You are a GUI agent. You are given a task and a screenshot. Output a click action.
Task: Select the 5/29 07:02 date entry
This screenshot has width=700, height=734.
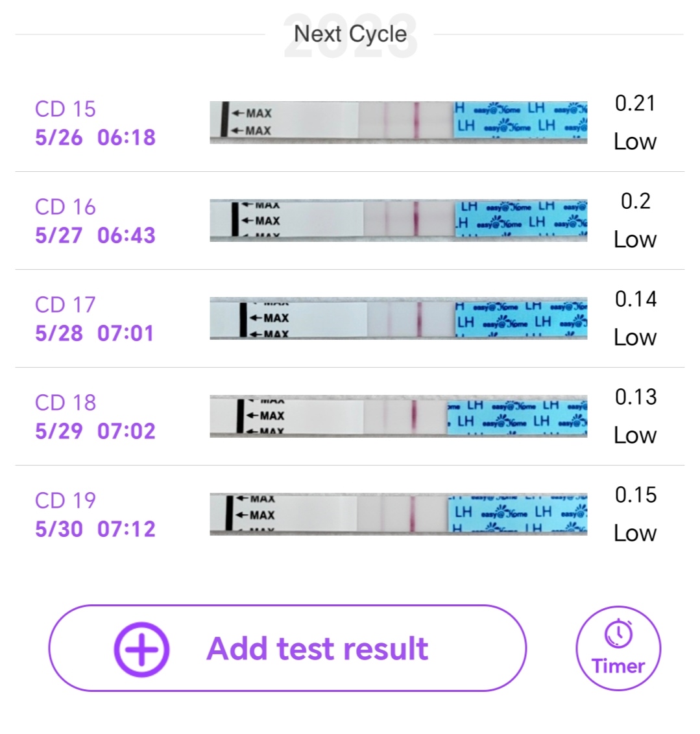coord(95,431)
